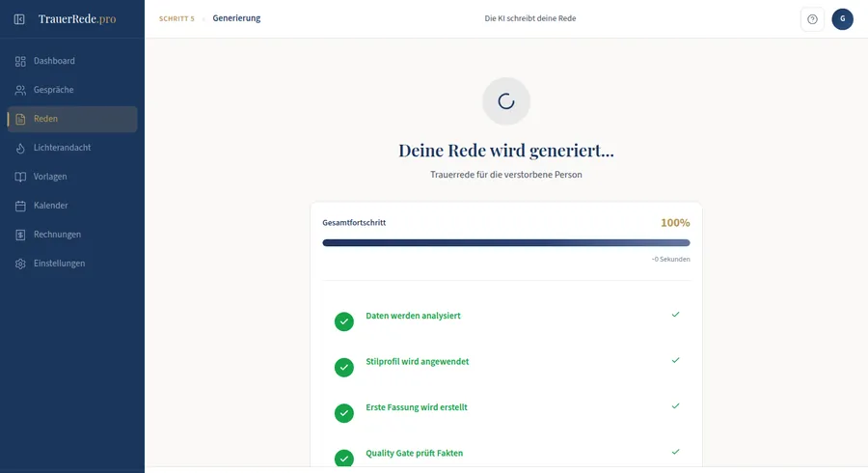
Task: Click the Reden document icon
Action: coord(20,119)
